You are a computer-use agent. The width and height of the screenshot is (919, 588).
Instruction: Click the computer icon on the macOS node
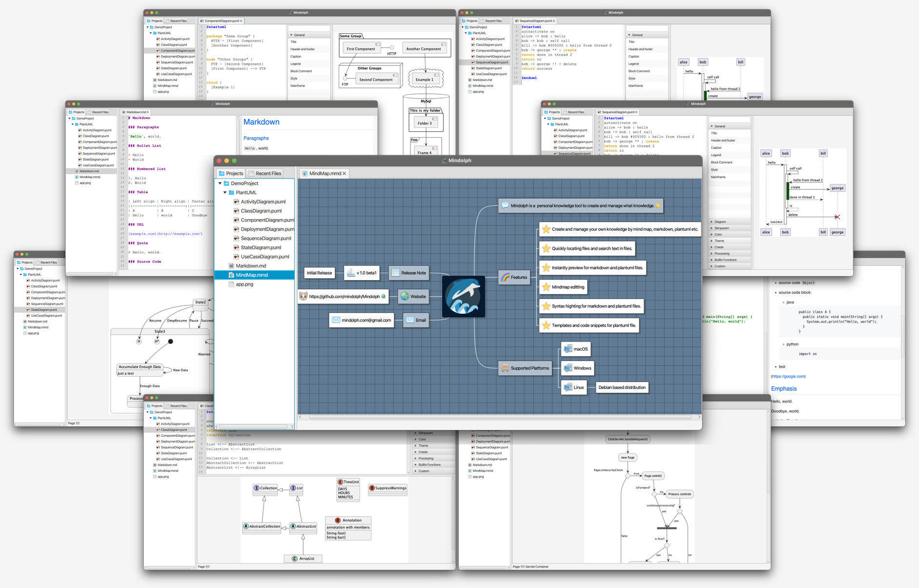[568, 349]
